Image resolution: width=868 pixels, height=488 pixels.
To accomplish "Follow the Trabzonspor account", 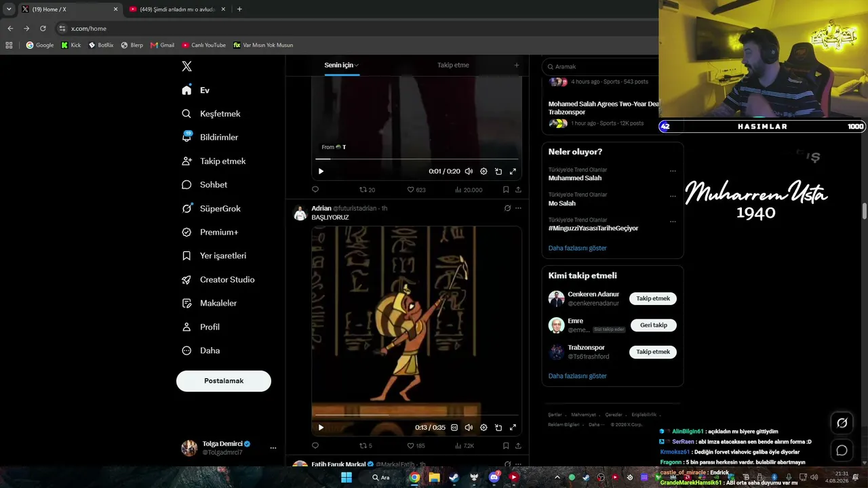I will [x=653, y=352].
